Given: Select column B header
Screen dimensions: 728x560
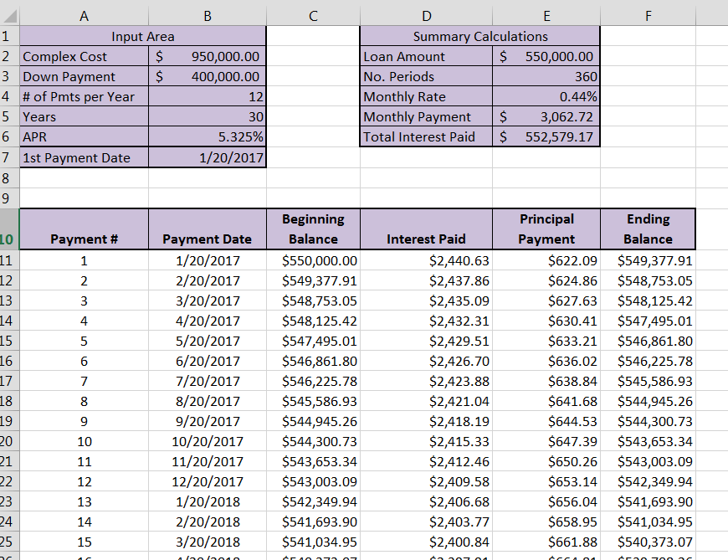Looking at the screenshot, I should 208,16.
